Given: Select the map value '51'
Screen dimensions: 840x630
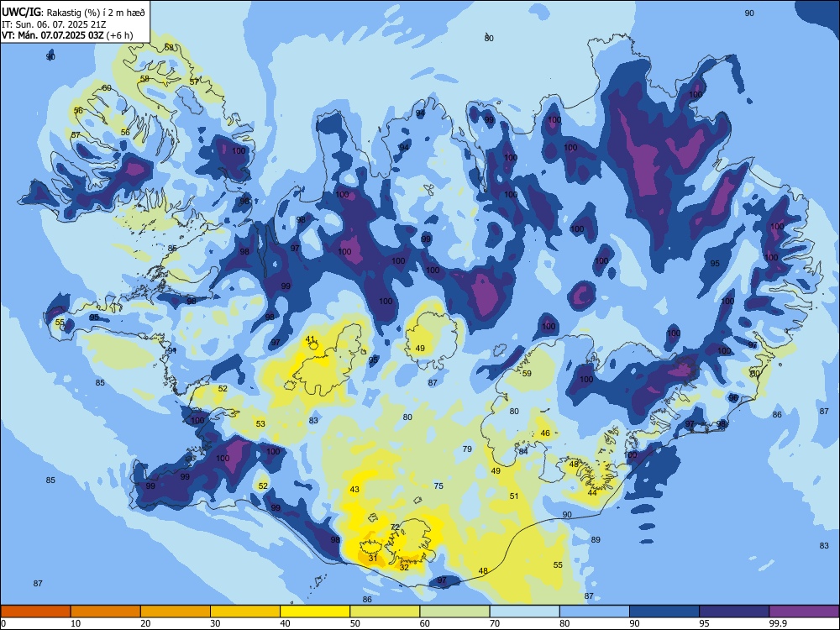Looking at the screenshot, I should click(514, 496).
